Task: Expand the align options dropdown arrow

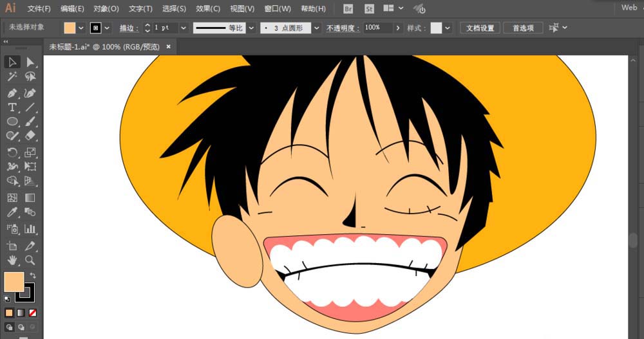Action: click(x=565, y=28)
